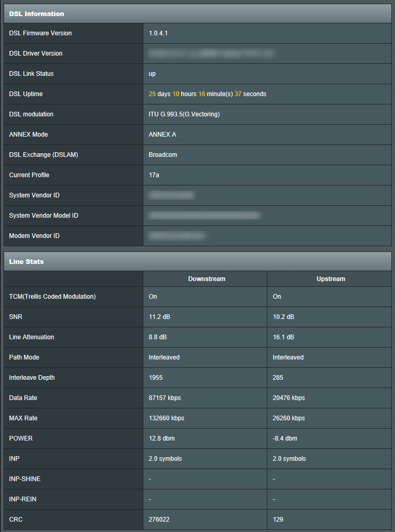Click the Upstream column header

[x=331, y=279]
